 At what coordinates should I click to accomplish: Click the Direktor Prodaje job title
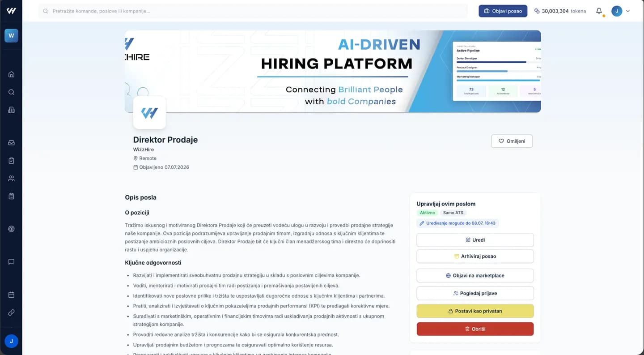pos(165,140)
